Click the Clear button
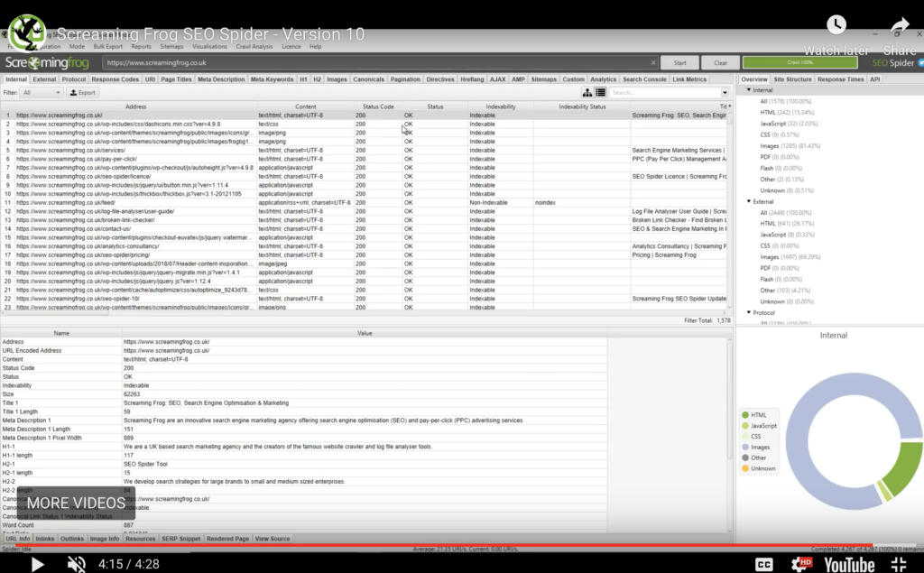The image size is (924, 573). [x=720, y=62]
